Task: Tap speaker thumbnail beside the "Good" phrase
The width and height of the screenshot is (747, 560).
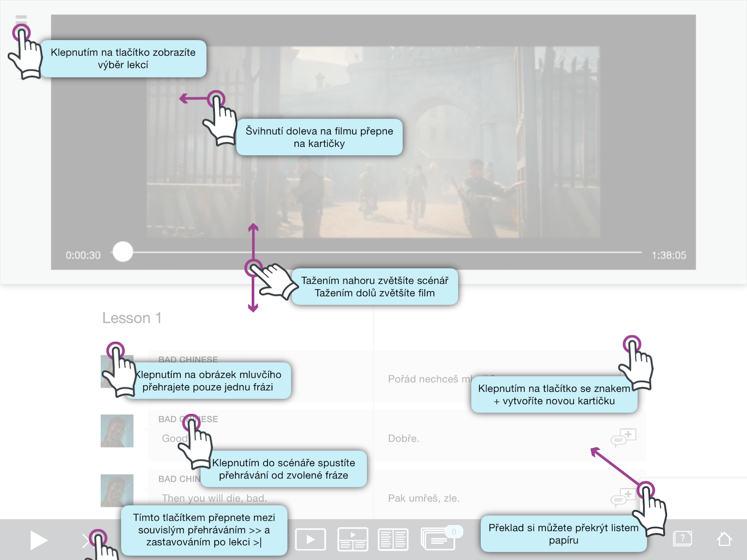Action: (117, 431)
